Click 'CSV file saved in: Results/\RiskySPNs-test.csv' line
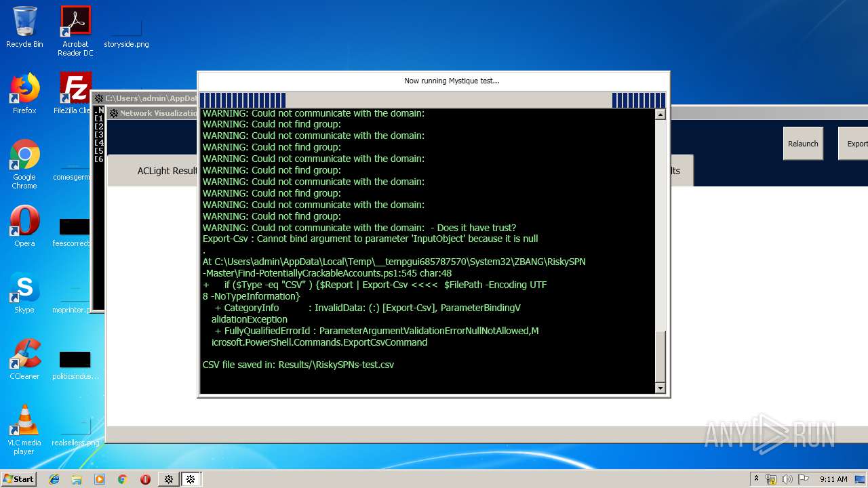This screenshot has height=488, width=868. pos(298,365)
